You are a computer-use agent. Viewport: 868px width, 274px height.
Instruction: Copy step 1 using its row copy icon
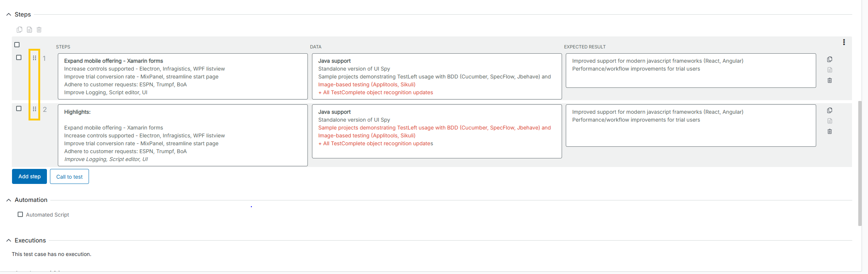(830, 59)
